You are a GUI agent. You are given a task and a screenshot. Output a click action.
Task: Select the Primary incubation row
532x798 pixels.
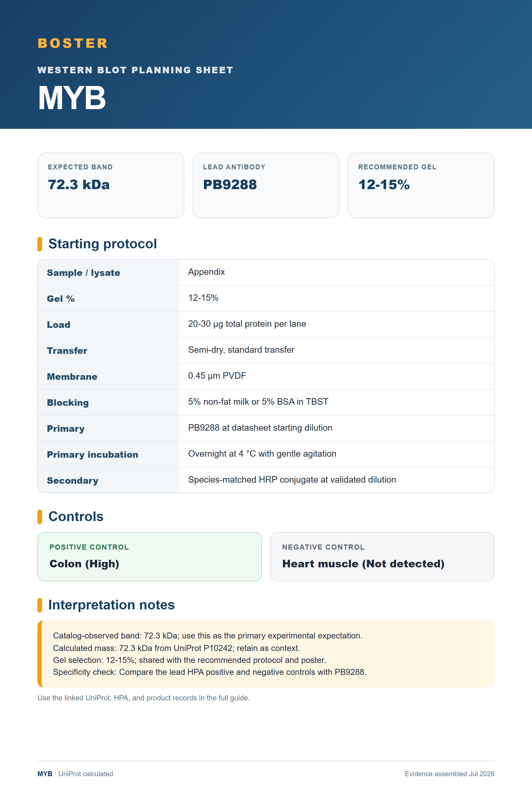pos(266,454)
